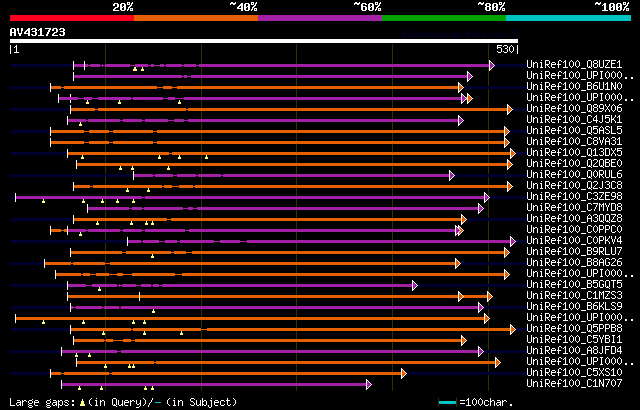
Task: Click the 530 end position label
Action: tap(505, 49)
